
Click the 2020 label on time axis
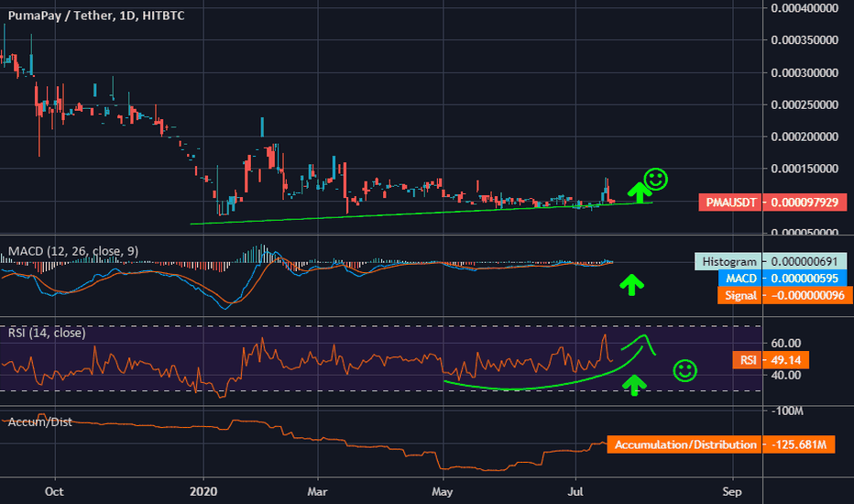pyautogui.click(x=203, y=491)
